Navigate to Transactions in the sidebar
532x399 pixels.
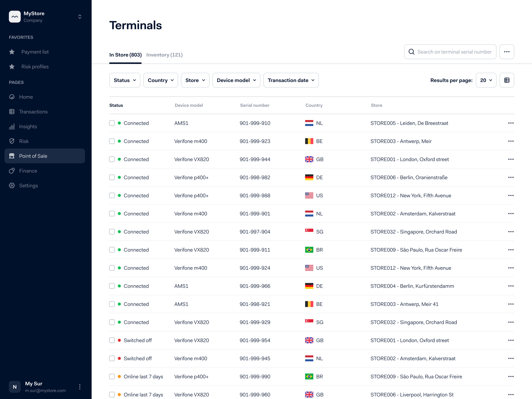pos(33,111)
